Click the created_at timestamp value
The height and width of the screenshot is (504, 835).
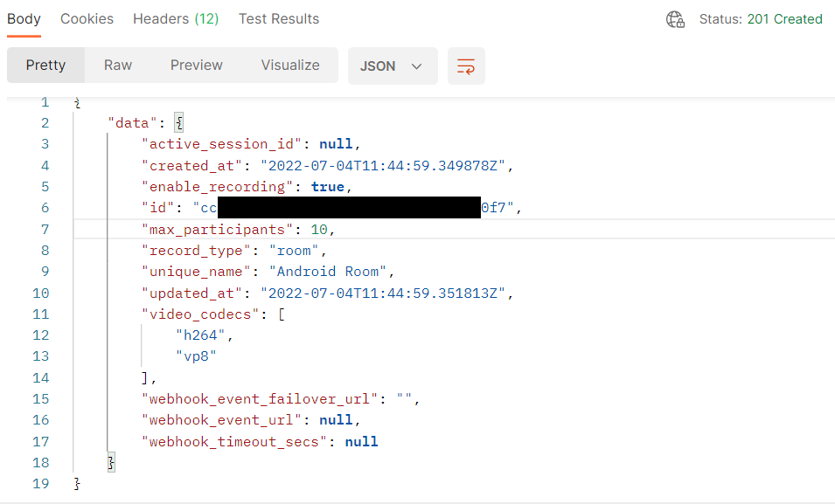(x=382, y=166)
